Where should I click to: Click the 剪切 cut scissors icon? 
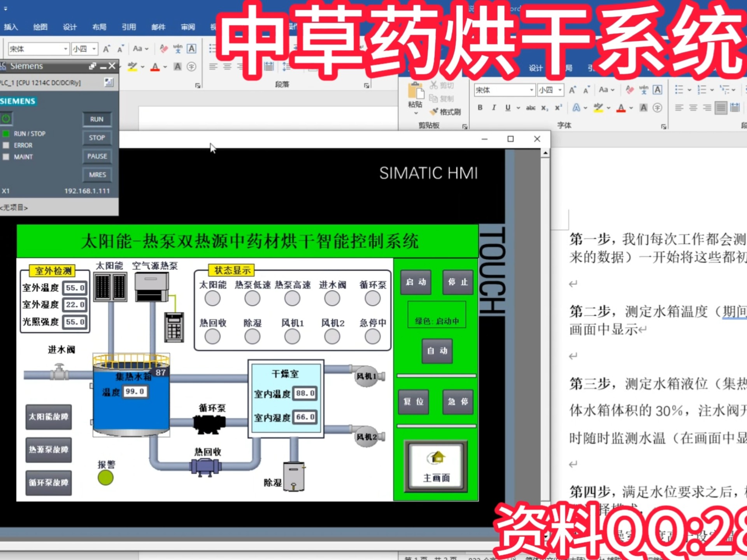pos(434,85)
